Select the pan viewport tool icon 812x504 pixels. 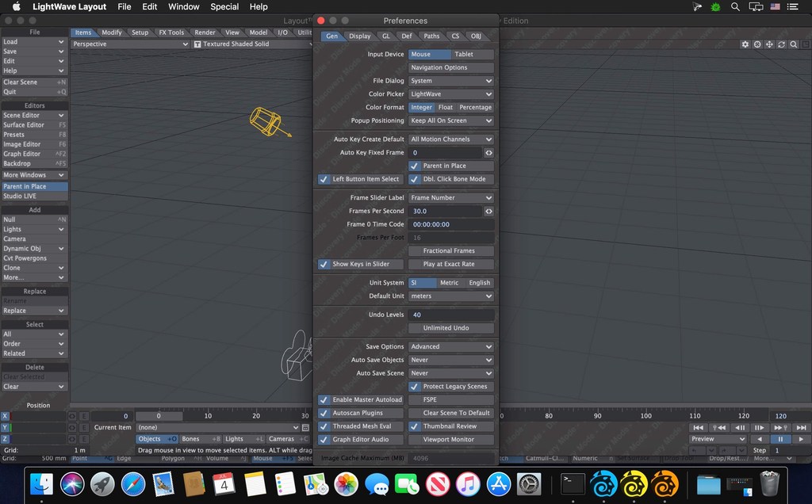pyautogui.click(x=769, y=44)
